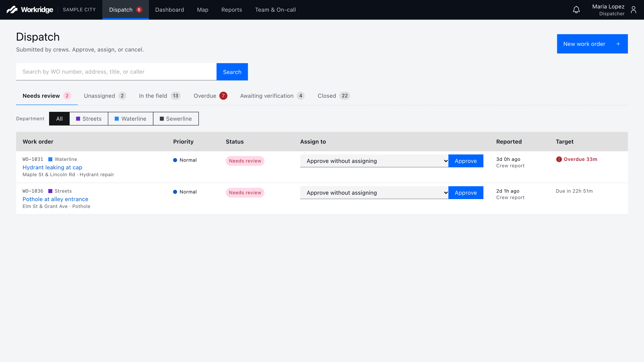Go to Dashboard in top navigation
This screenshot has height=362, width=644.
[x=170, y=10]
